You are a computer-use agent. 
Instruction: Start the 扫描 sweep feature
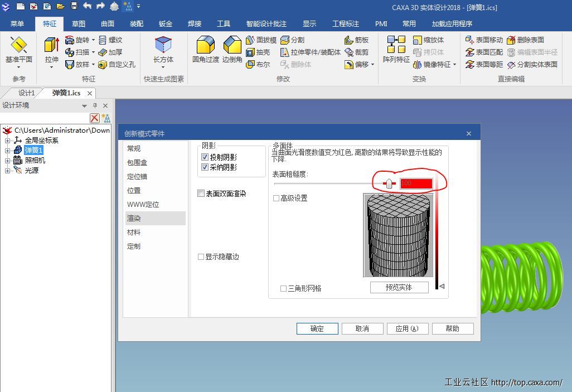coord(77,52)
